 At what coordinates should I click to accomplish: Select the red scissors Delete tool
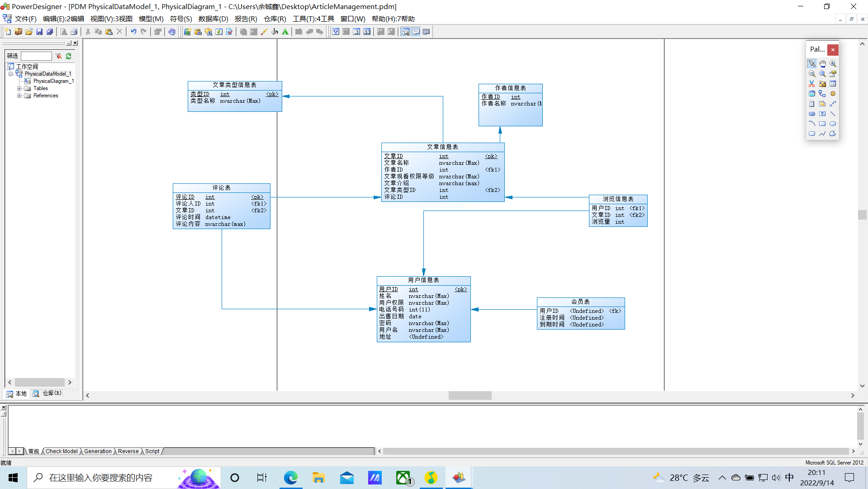click(x=812, y=84)
